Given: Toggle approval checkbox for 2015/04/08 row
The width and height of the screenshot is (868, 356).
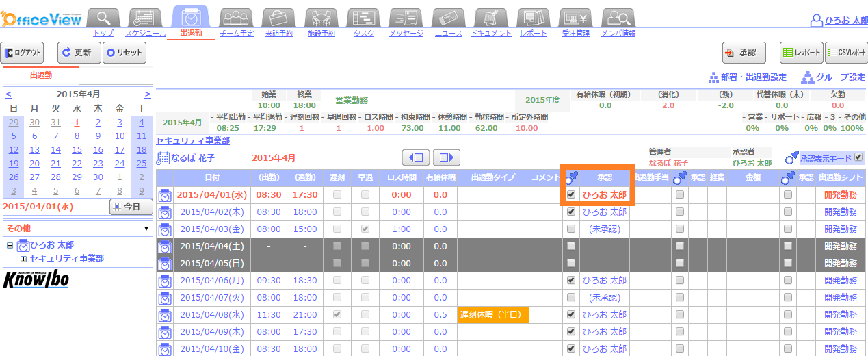Looking at the screenshot, I should pos(570,315).
